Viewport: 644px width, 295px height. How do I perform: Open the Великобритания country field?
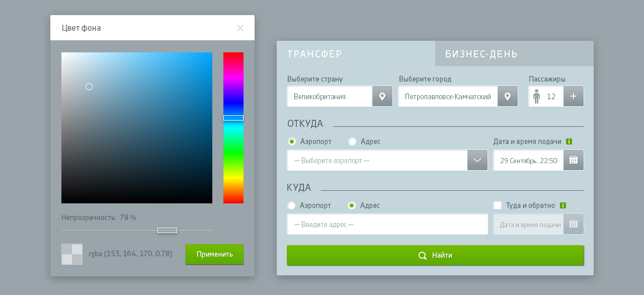coord(330,96)
